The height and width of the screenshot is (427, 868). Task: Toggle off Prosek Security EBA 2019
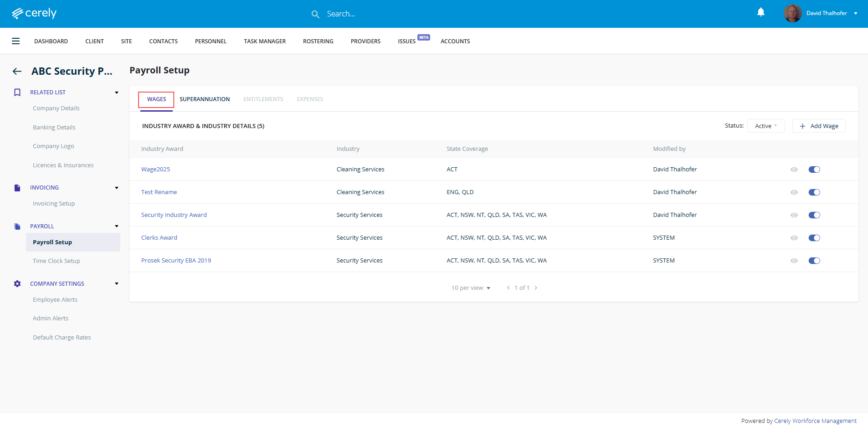(x=814, y=261)
